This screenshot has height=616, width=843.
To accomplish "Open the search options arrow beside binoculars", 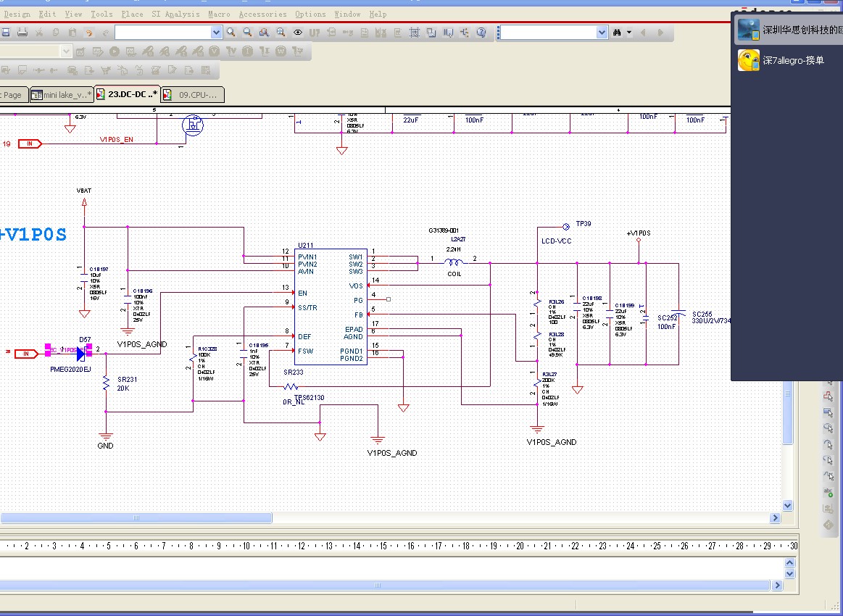I will click(x=629, y=33).
